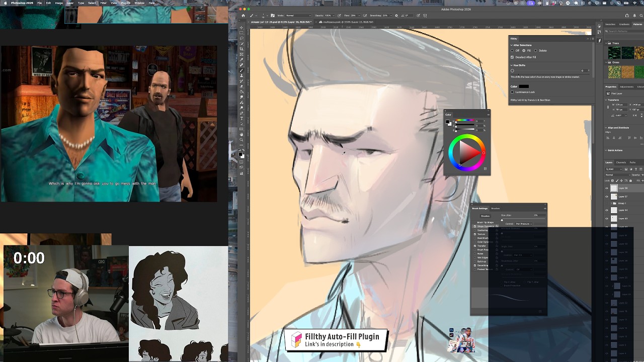Select the Pen tool
The width and height of the screenshot is (644, 362).
tap(242, 113)
